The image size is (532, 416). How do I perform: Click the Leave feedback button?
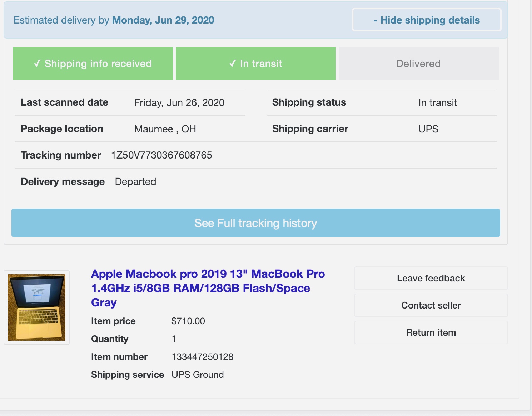pyautogui.click(x=431, y=278)
